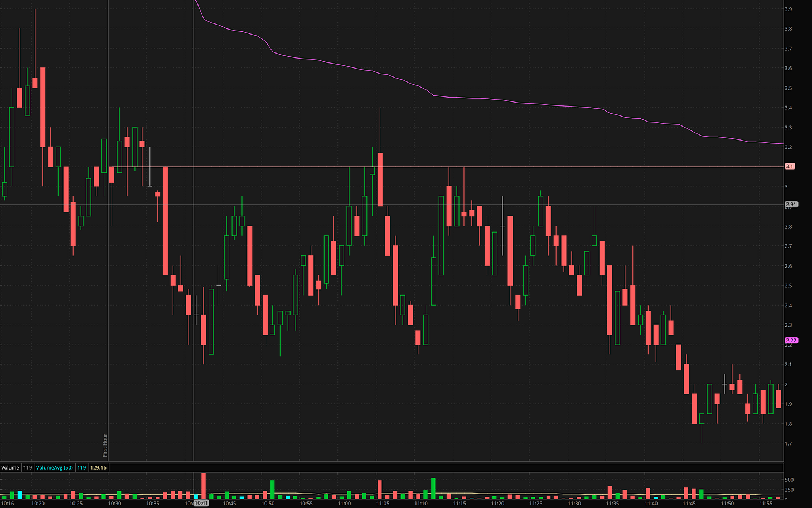The width and height of the screenshot is (812, 508).
Task: Click 2.4 on the price axis
Action: coord(789,306)
